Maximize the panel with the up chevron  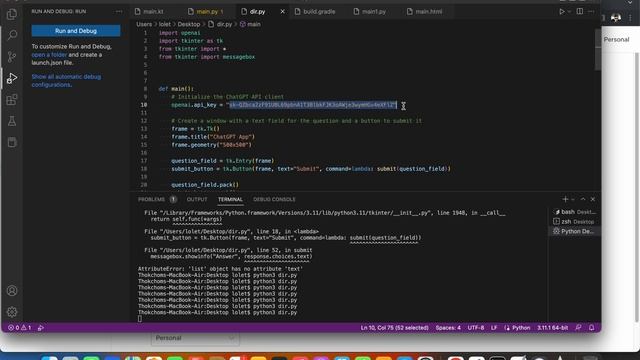point(583,199)
